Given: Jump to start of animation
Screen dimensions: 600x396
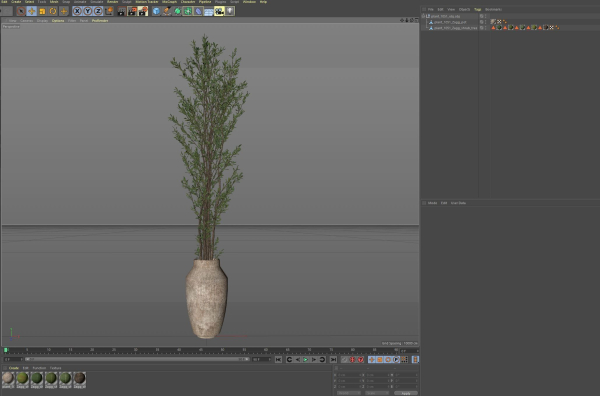Looking at the screenshot, I should coord(278,360).
